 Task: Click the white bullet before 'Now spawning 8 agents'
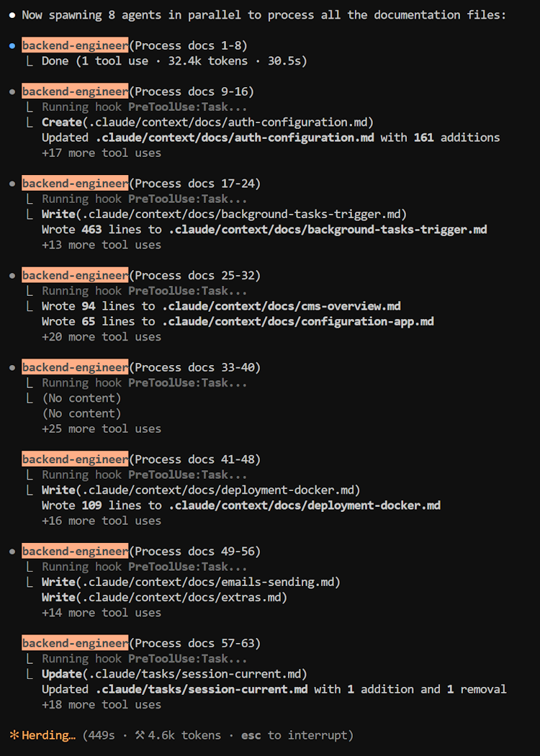coord(12,15)
